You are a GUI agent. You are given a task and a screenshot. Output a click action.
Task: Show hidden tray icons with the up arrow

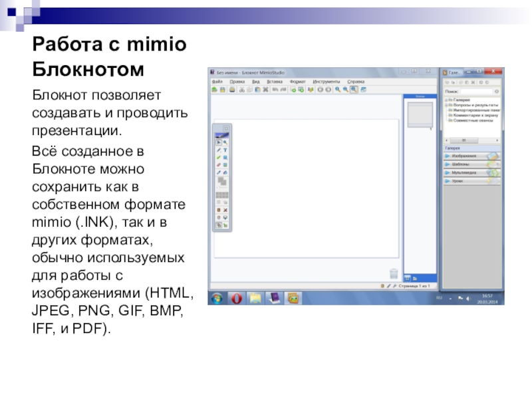click(x=451, y=299)
